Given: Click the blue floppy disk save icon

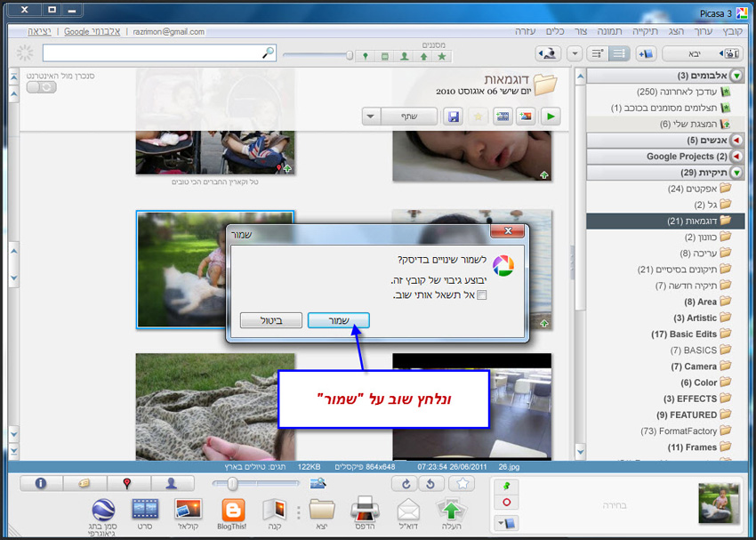Looking at the screenshot, I should (x=454, y=117).
